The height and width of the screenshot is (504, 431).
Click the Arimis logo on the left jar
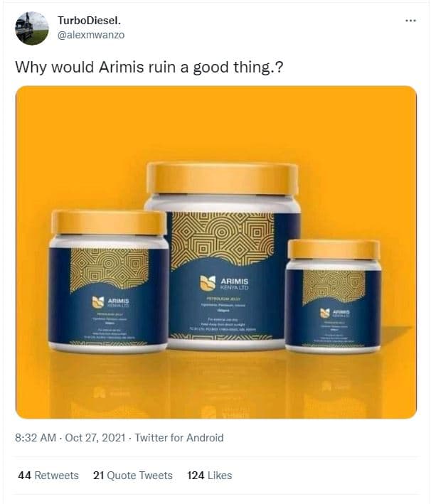(111, 302)
